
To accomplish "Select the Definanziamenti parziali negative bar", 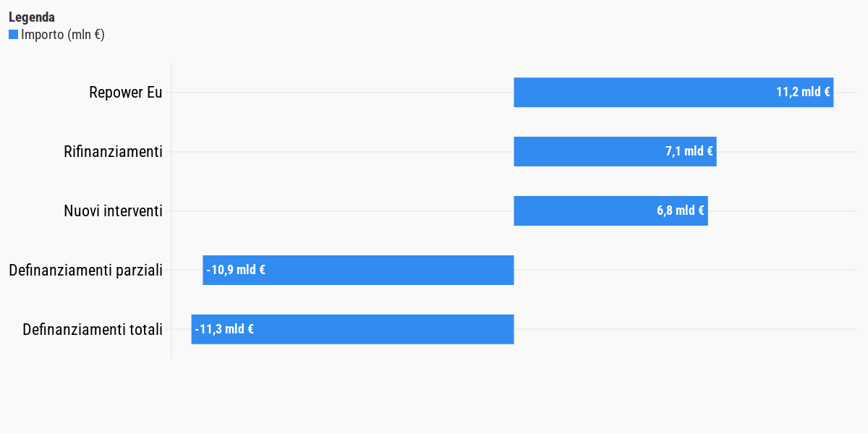I will point(358,270).
